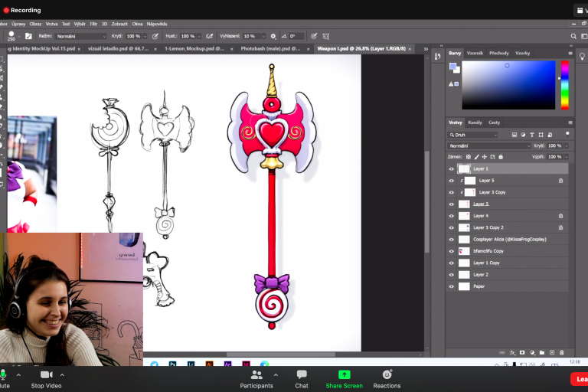Screen dimensions: 588x392
Task: Open the Filtr menu
Action: pos(92,24)
